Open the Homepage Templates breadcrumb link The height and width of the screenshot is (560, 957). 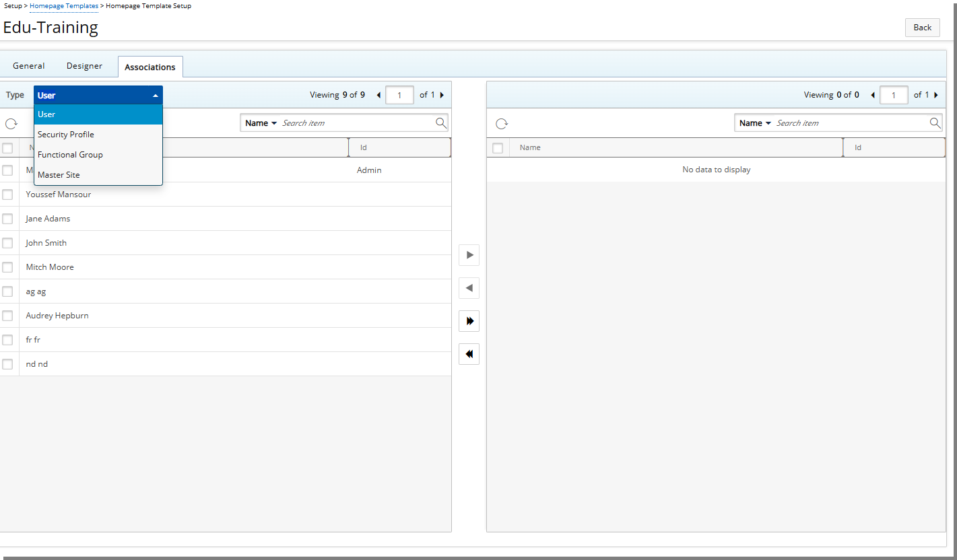(x=64, y=5)
